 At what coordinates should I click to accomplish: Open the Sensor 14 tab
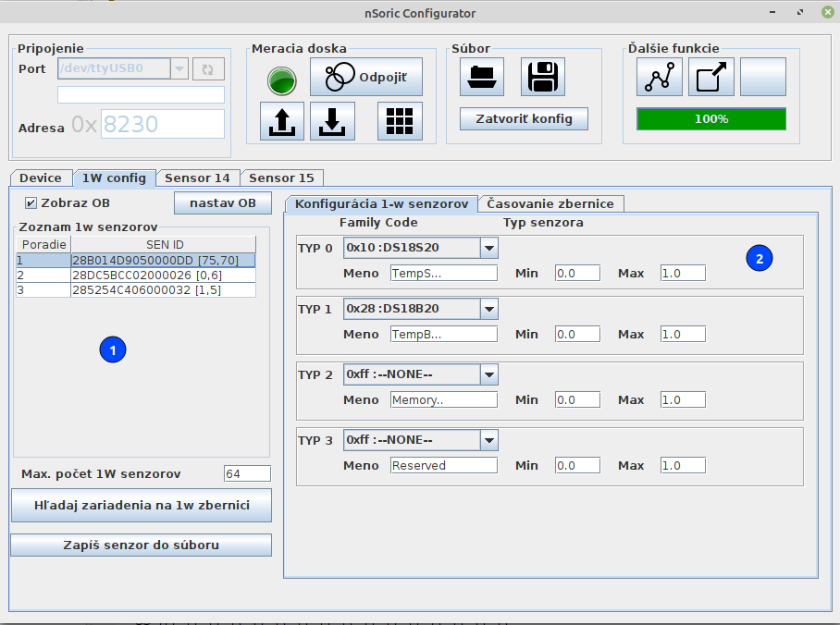pyautogui.click(x=197, y=178)
